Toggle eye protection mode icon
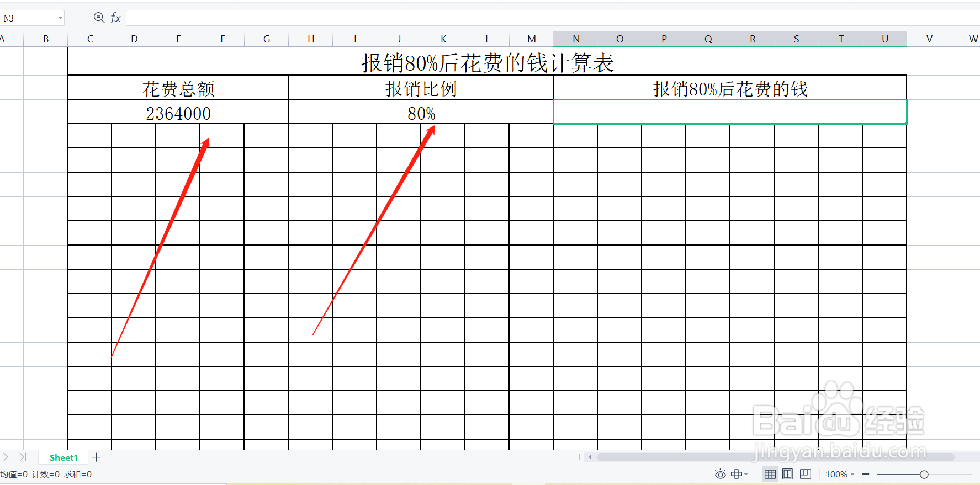Viewport: 980px width, 485px height. [720, 474]
